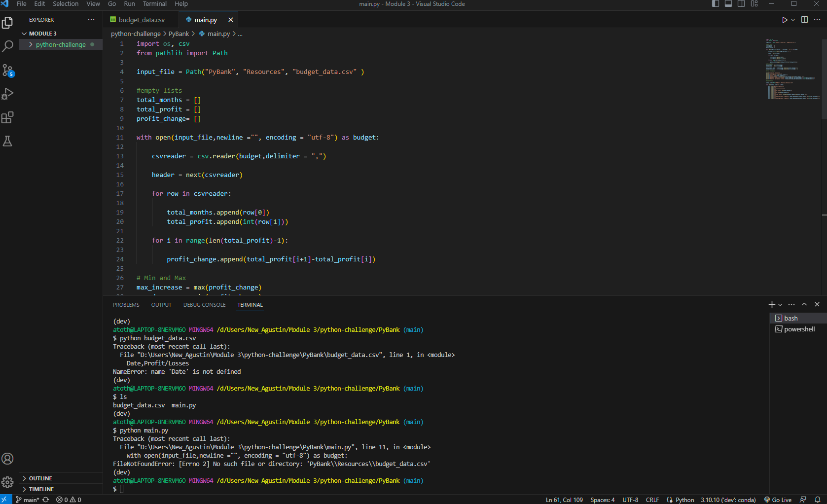The height and width of the screenshot is (504, 827).
Task: Maximize the terminal panel size
Action: pyautogui.click(x=804, y=305)
